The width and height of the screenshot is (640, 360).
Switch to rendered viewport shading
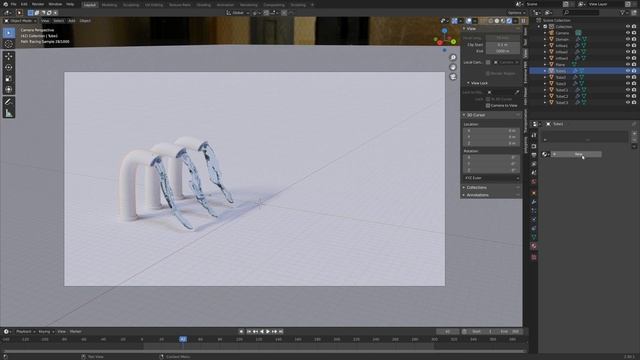point(509,21)
